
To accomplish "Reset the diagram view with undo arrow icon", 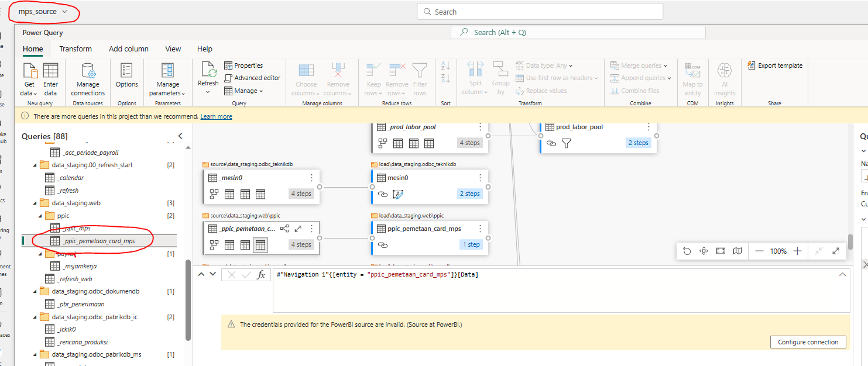I will [687, 251].
